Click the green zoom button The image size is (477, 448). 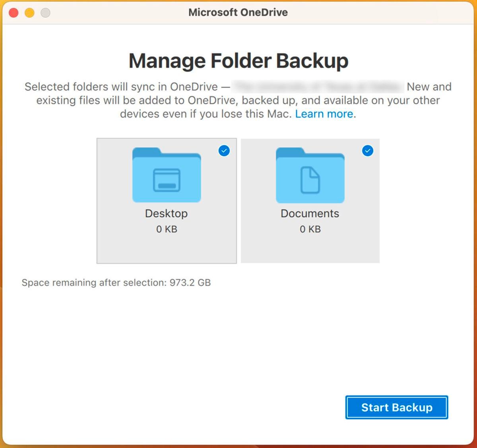pos(45,12)
